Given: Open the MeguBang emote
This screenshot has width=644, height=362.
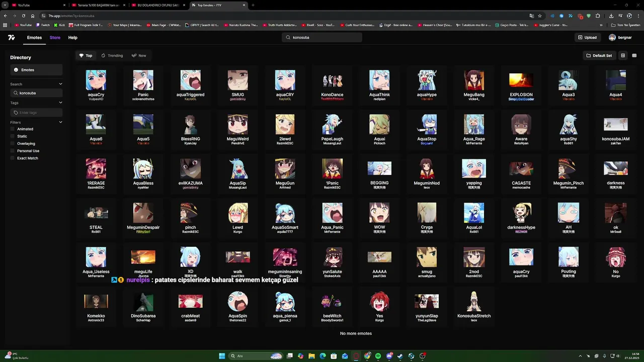Looking at the screenshot, I should [474, 84].
